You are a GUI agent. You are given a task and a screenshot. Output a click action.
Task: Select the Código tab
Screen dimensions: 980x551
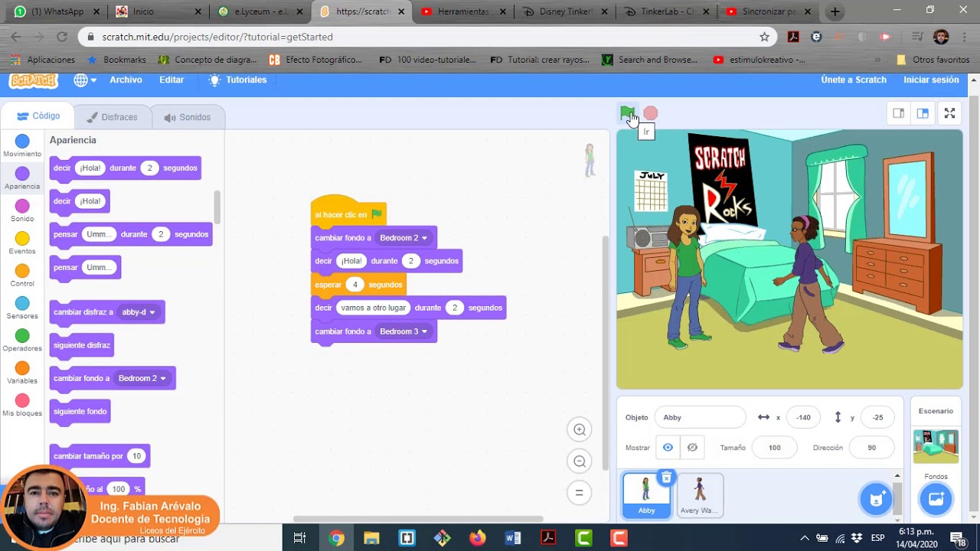pos(38,116)
